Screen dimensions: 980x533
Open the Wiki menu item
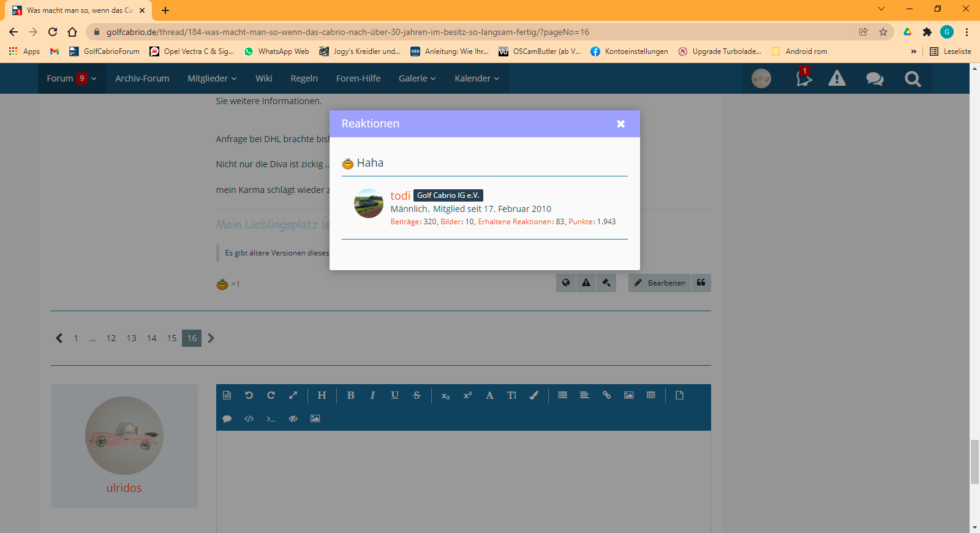point(264,78)
